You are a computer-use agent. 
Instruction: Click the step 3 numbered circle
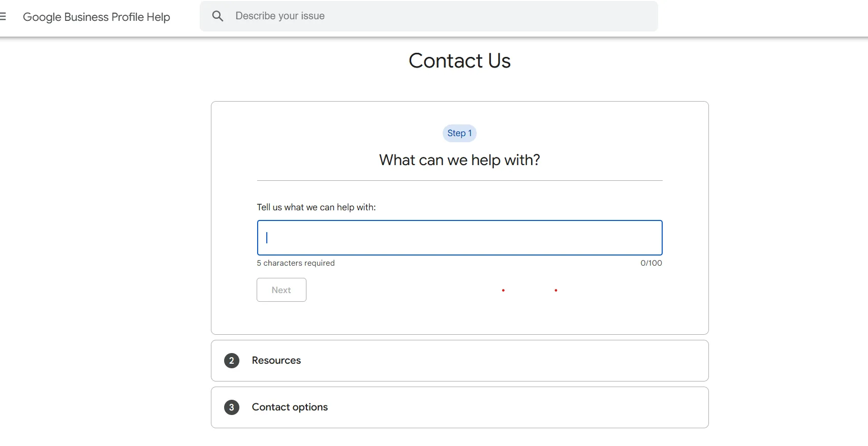(232, 407)
